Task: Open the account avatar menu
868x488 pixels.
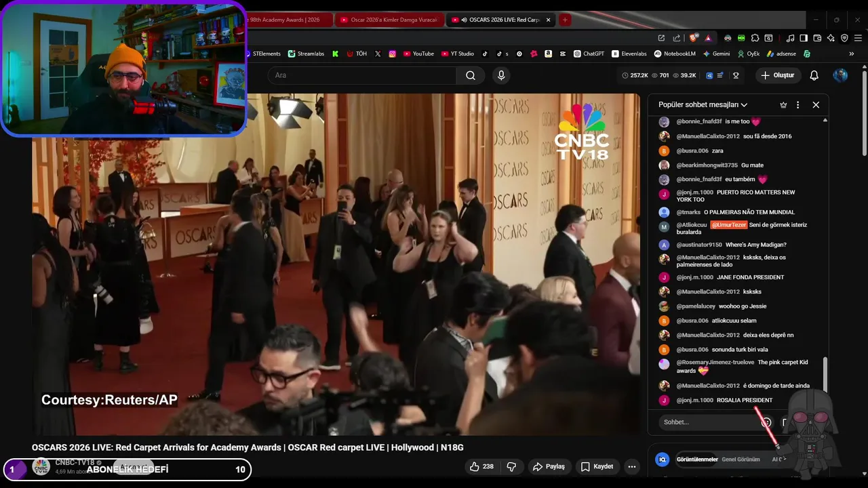Action: click(840, 75)
